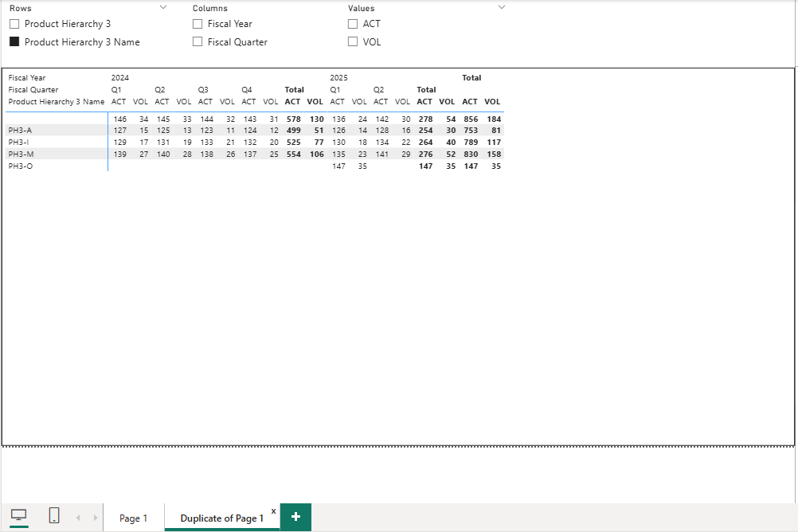
Task: Go to previous page tabs arrow
Action: (78, 518)
